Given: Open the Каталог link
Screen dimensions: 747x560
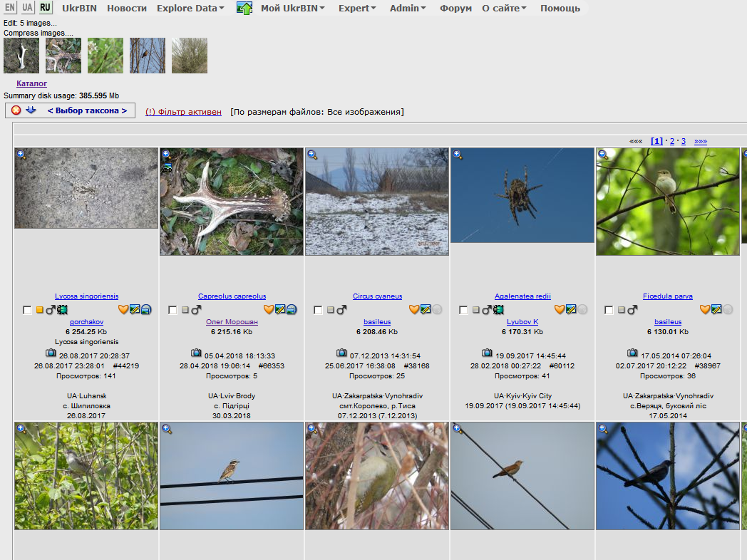Looking at the screenshot, I should point(31,83).
